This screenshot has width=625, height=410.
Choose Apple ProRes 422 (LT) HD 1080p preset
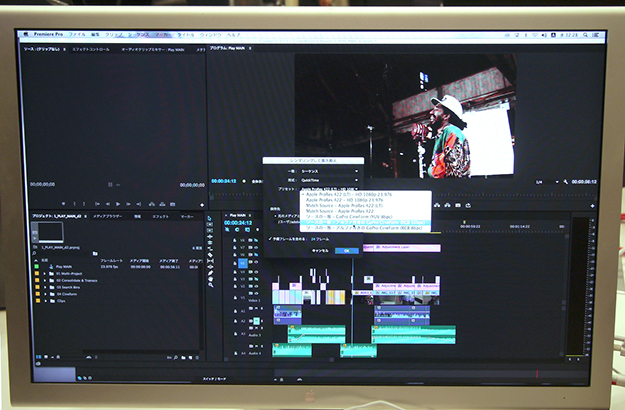(349, 194)
